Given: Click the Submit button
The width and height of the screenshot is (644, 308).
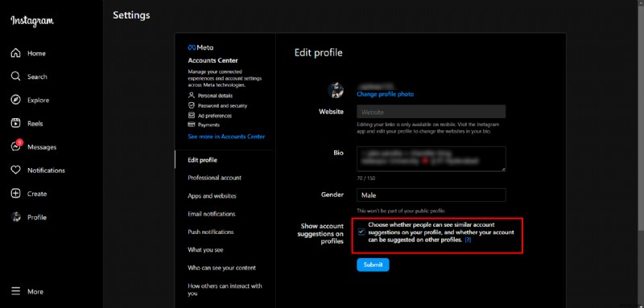Looking at the screenshot, I should [x=373, y=265].
